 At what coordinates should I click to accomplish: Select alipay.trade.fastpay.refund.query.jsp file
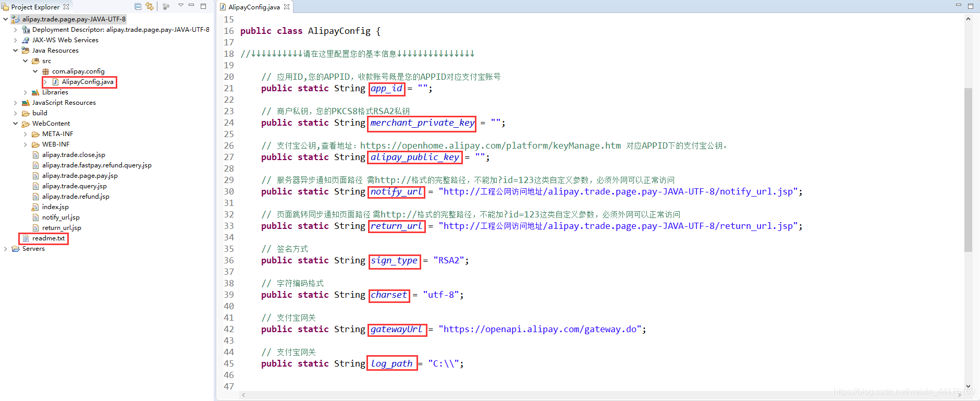click(x=97, y=165)
